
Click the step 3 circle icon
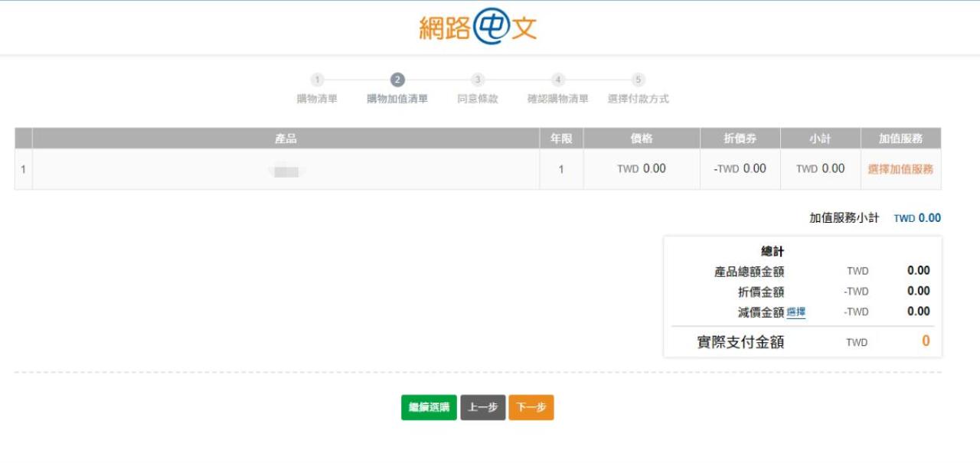tap(478, 80)
